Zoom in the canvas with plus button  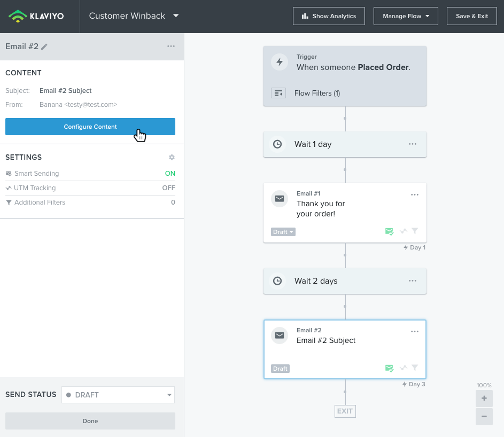(x=484, y=399)
